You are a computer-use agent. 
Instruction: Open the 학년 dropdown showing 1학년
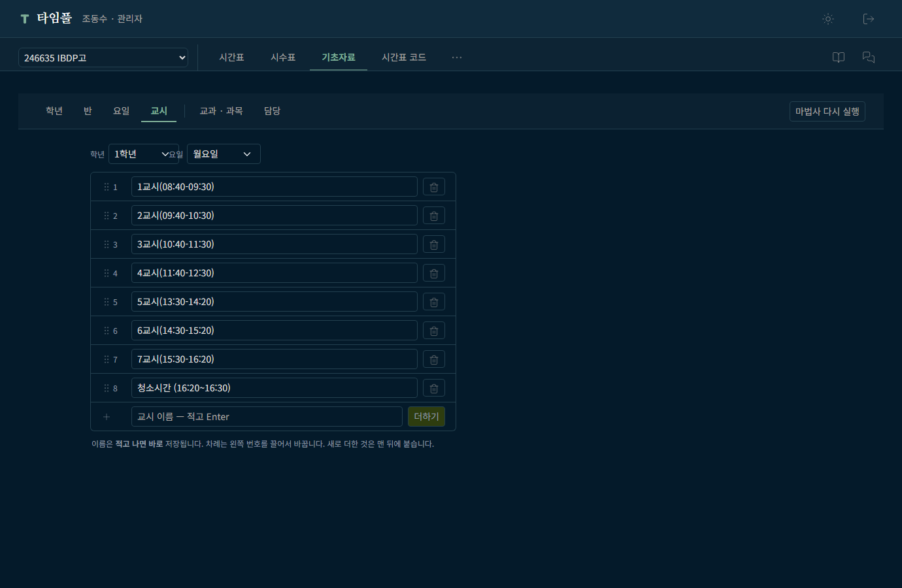coord(144,154)
